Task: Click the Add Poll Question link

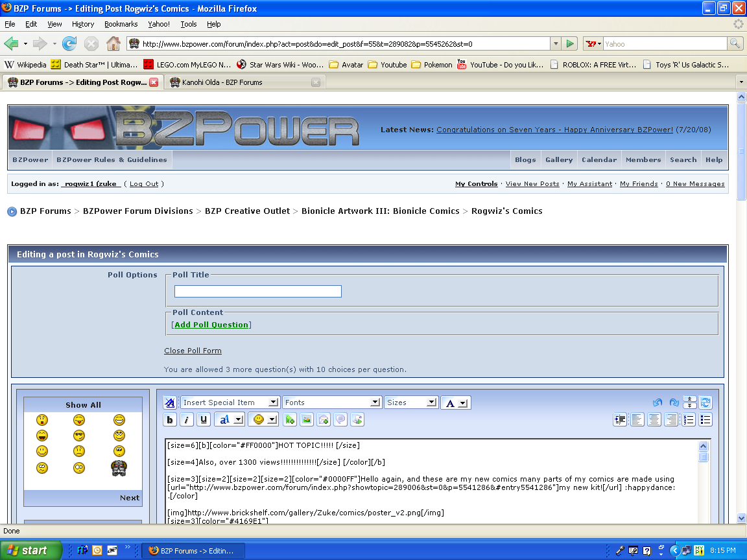Action: click(211, 325)
